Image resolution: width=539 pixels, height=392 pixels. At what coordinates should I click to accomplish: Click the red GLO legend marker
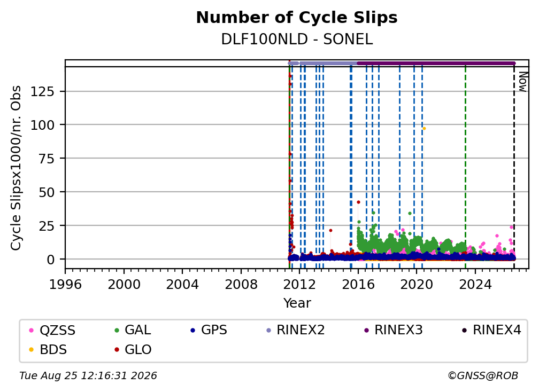[117, 350]
